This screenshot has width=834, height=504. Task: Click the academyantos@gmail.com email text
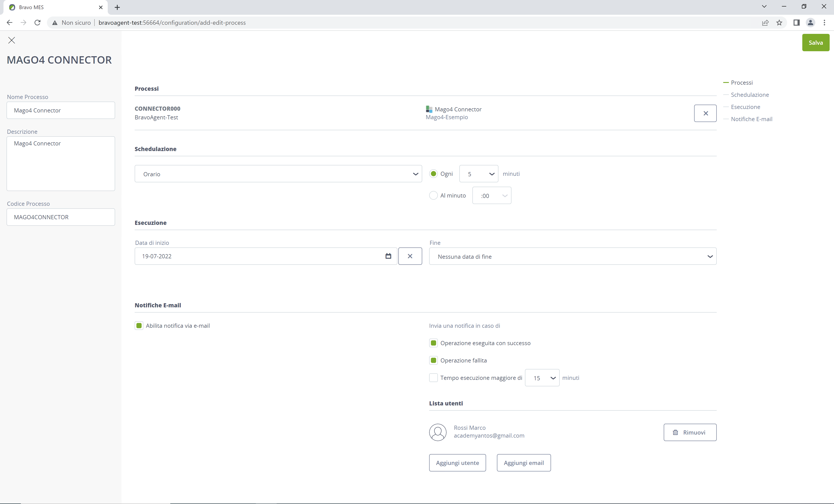point(489,436)
